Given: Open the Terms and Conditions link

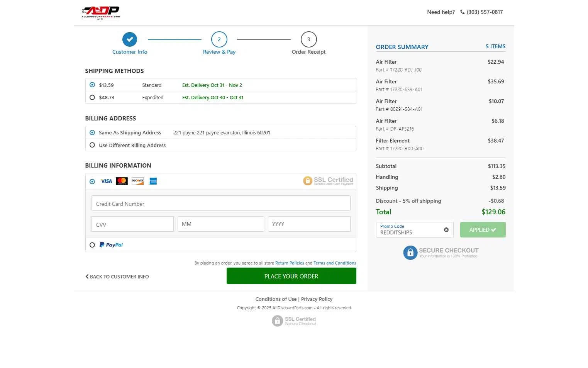Looking at the screenshot, I should coord(335,263).
